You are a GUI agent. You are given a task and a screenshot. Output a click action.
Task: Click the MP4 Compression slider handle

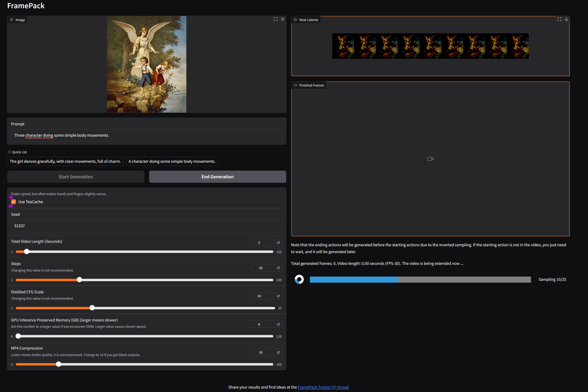(x=58, y=364)
